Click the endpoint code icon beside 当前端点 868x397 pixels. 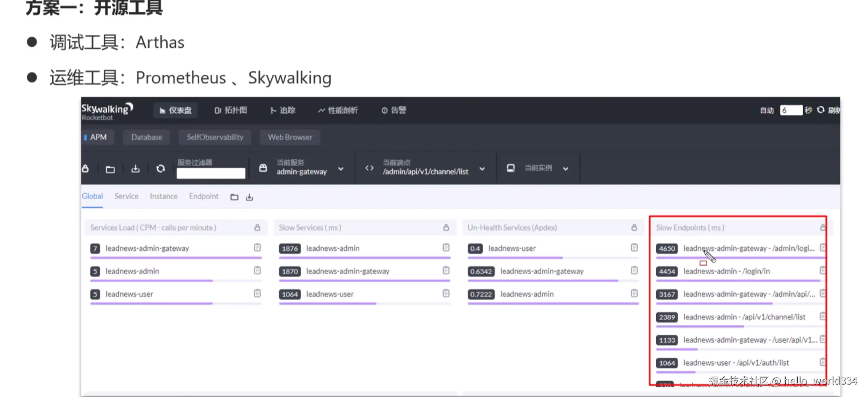coord(369,168)
